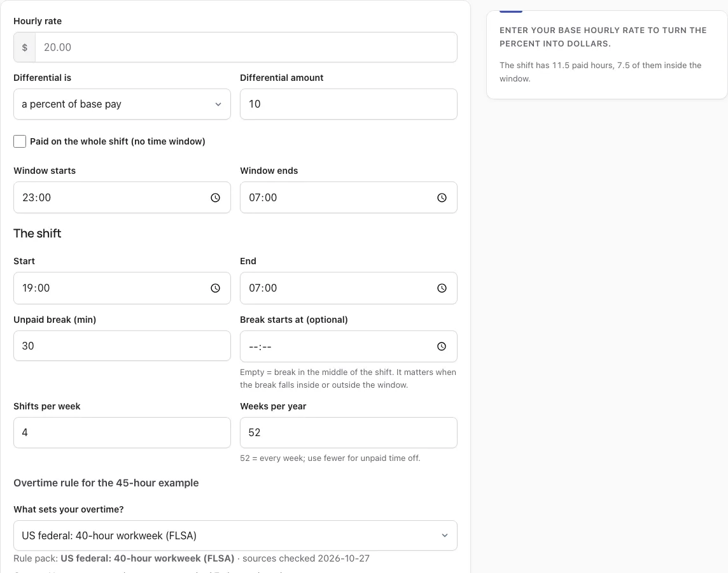Open the Differential is dropdown

122,104
